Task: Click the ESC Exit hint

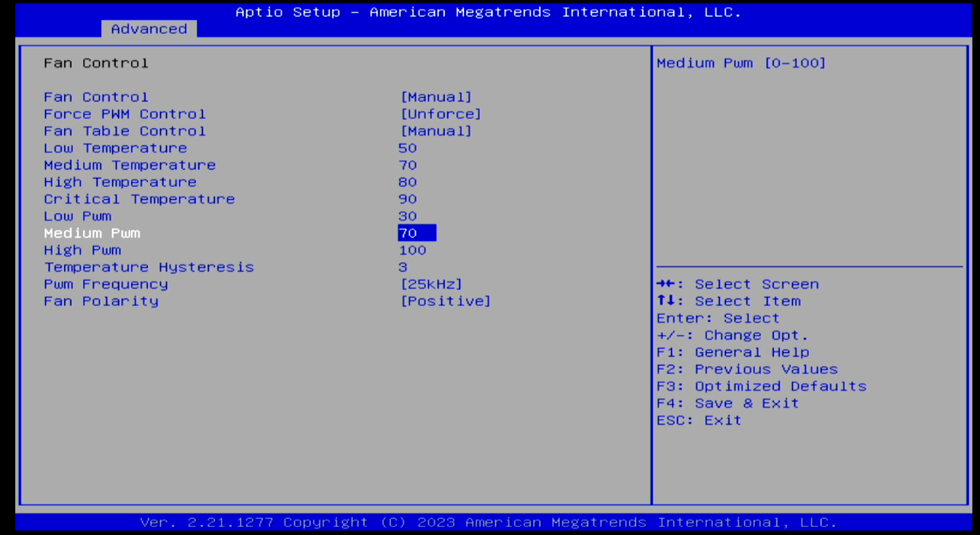Action: click(698, 421)
